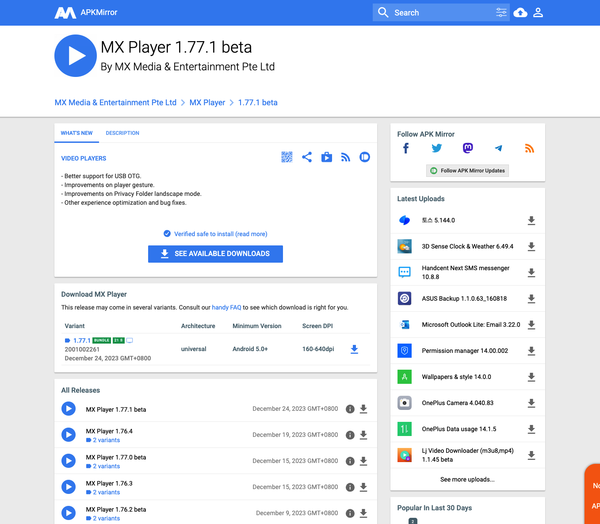Image resolution: width=600 pixels, height=524 pixels.
Task: Download Lj Video Downloader 1.1.45 beta
Action: 531,455
